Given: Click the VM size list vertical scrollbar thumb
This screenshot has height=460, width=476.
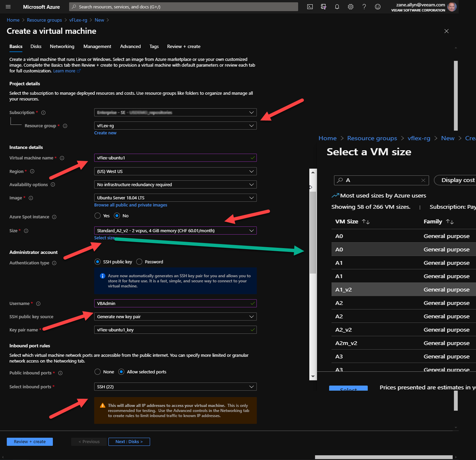Looking at the screenshot, I should (x=313, y=232).
